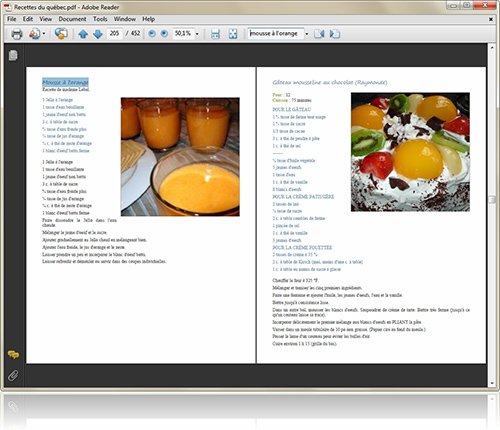Close the Adobe Reader window

pos(486,5)
